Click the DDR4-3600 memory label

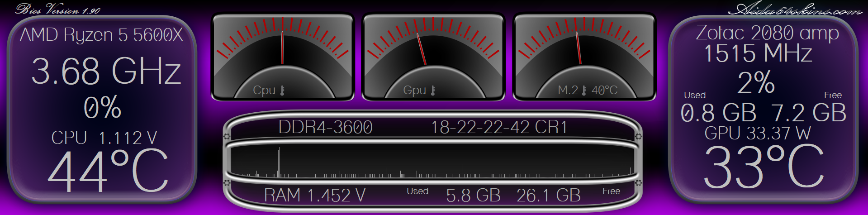click(x=326, y=127)
